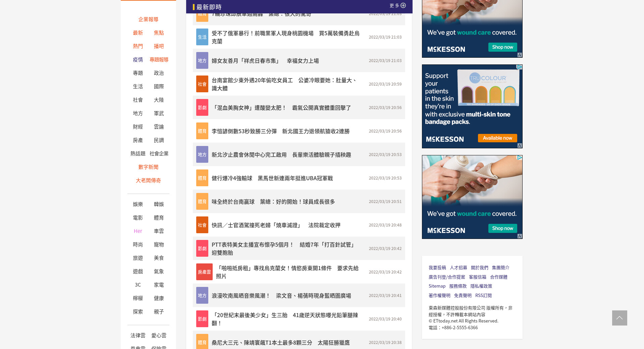Open the Her channel link

(138, 231)
